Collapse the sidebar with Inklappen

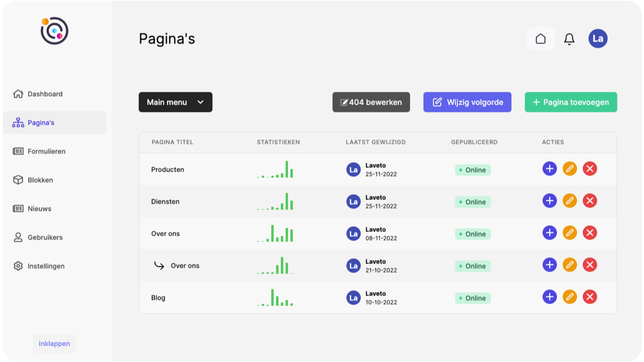pos(54,344)
